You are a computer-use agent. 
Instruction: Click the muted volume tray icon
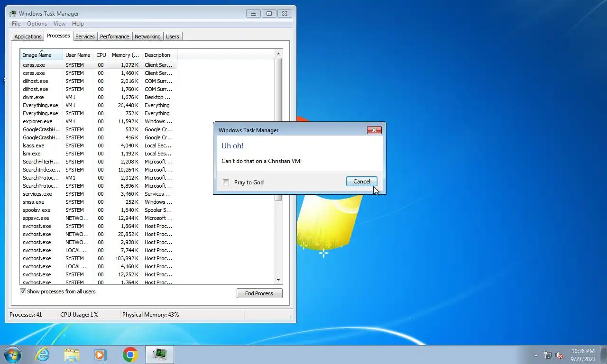(x=559, y=355)
